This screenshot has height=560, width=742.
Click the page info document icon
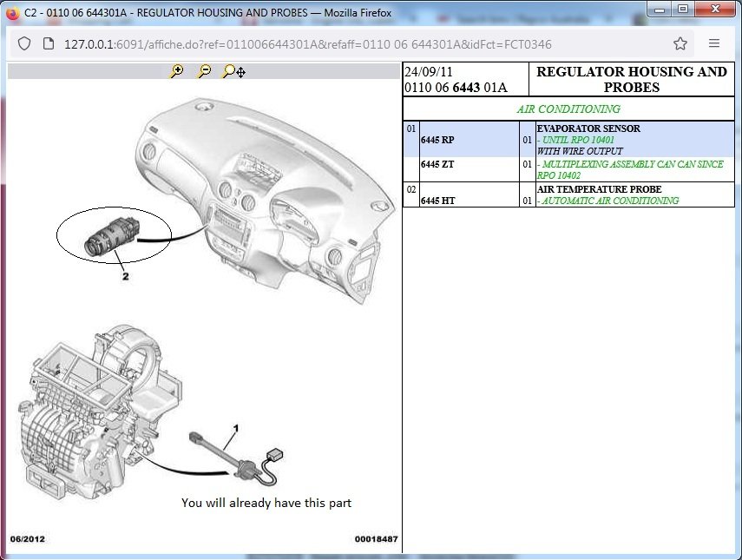click(49, 44)
